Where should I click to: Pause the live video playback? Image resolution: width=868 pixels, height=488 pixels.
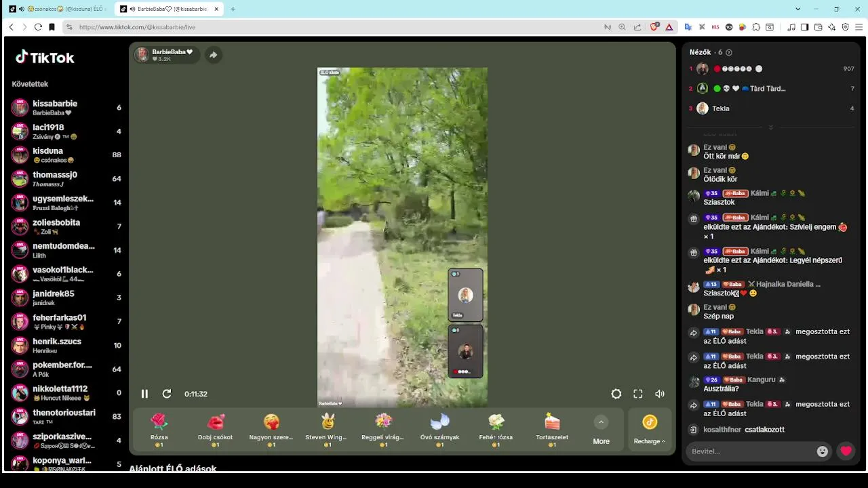click(144, 394)
